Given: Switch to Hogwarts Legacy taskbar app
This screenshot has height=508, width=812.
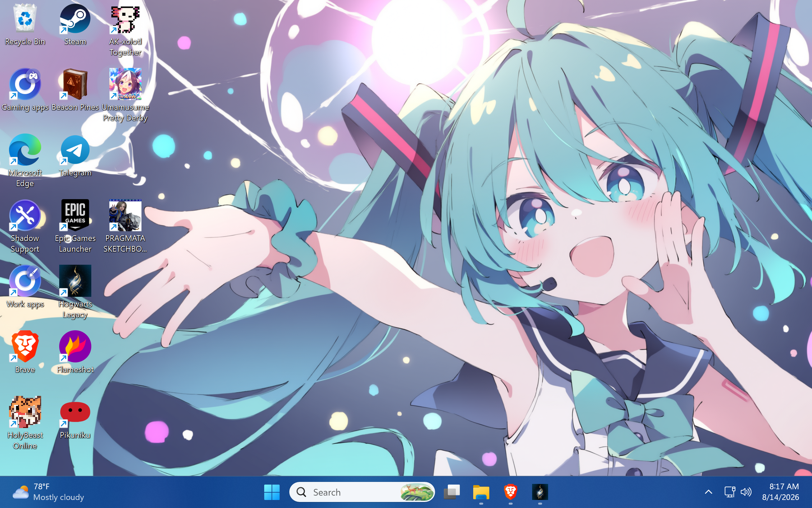Looking at the screenshot, I should [x=540, y=492].
